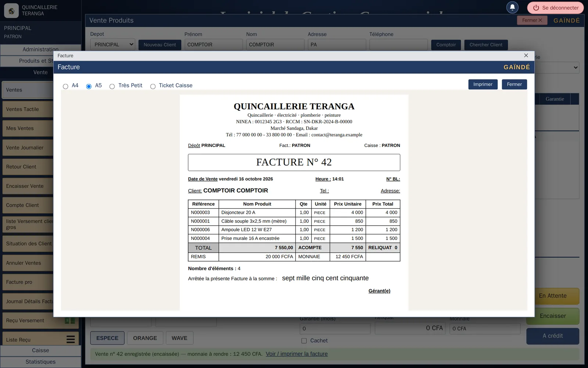The image size is (588, 368).
Task: Print the invoice with Imprimer
Action: 483,84
